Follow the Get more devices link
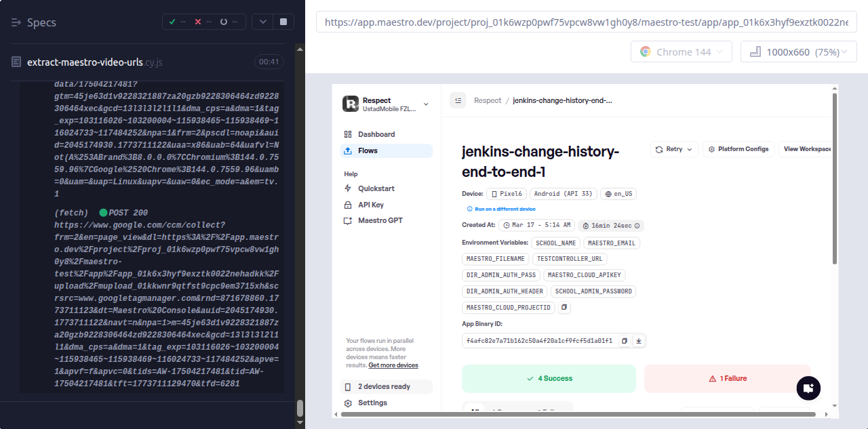The width and height of the screenshot is (868, 429). (393, 365)
